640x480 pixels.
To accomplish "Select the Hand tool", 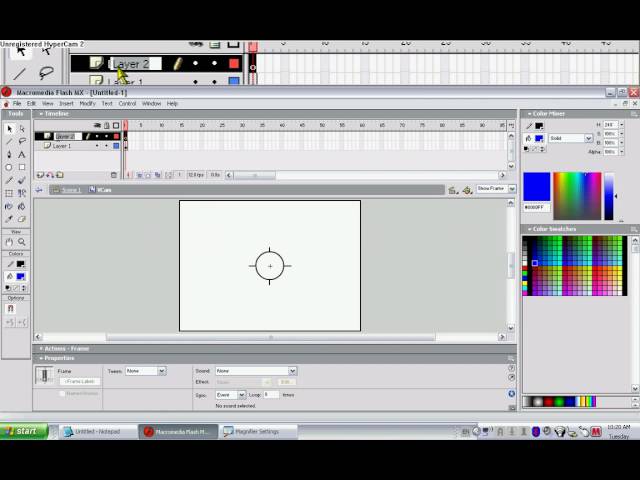I will 9,242.
